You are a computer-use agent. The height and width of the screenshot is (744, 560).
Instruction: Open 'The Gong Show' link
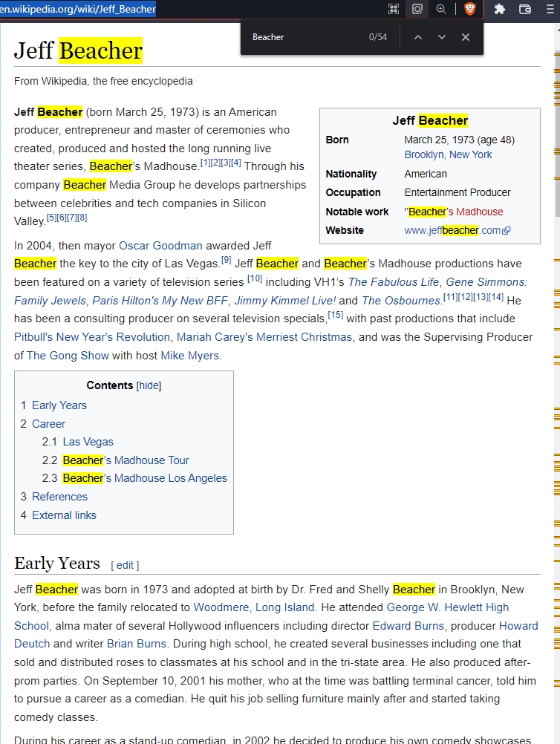pos(68,356)
